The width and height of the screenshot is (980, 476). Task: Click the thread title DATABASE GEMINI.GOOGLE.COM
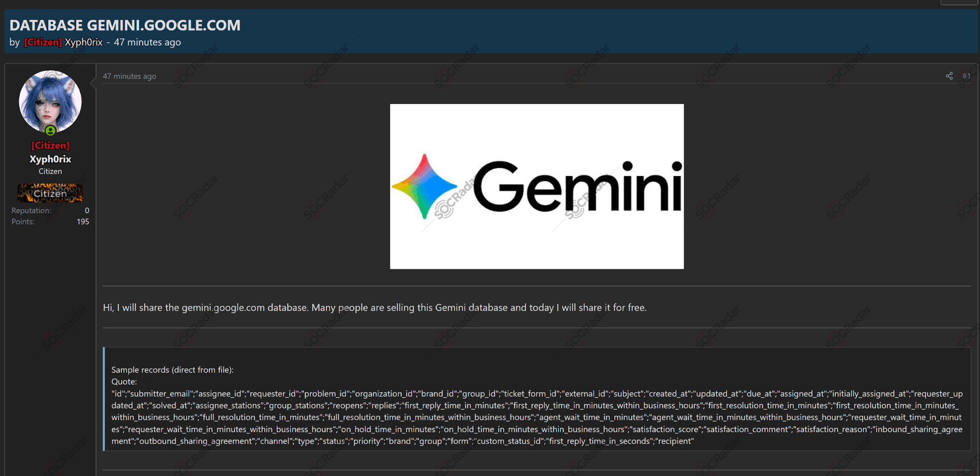[x=125, y=25]
